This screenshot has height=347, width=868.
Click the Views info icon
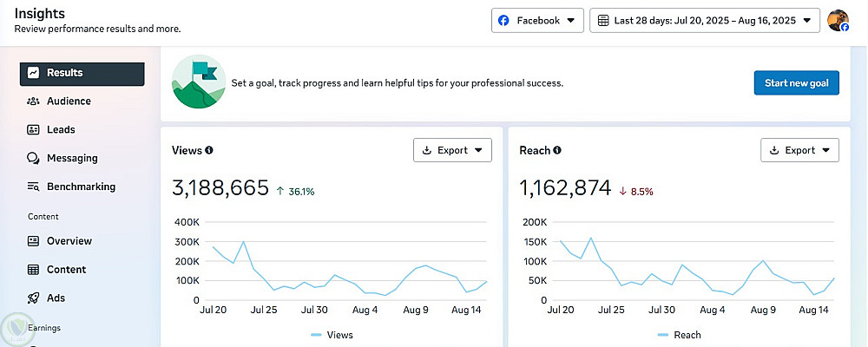pyautogui.click(x=208, y=150)
